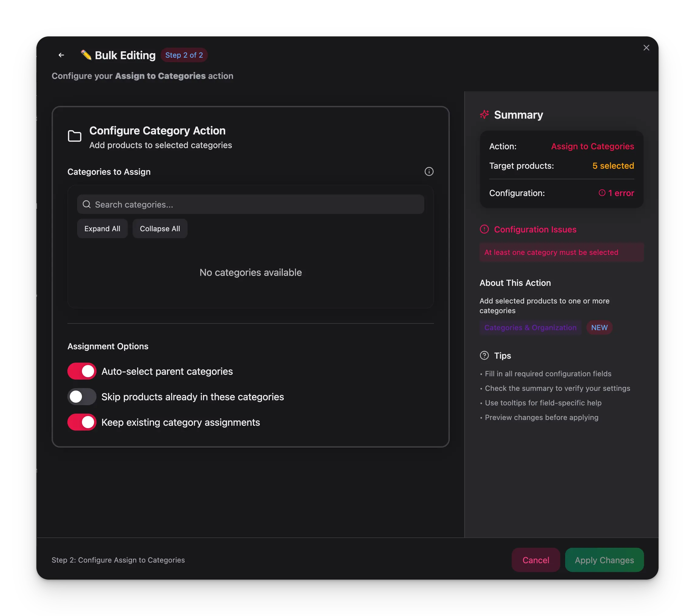The height and width of the screenshot is (616, 695).
Task: Enable Skip products already in these categories
Action: [82, 396]
